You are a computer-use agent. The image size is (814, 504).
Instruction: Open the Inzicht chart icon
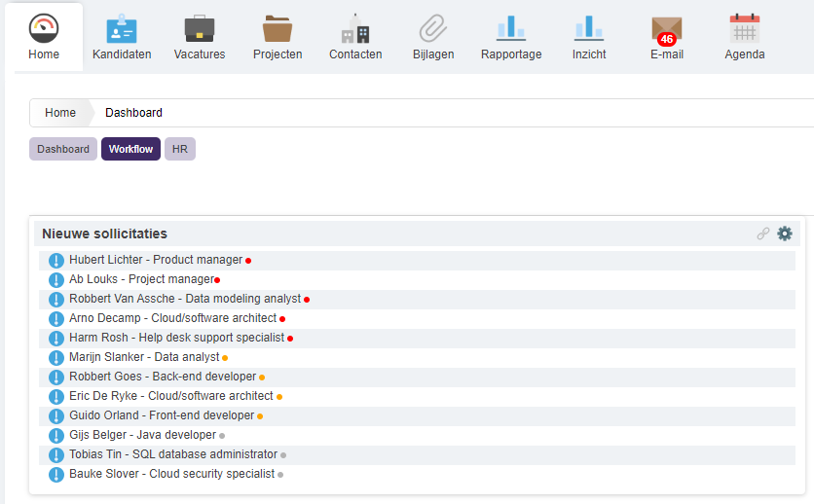589,28
